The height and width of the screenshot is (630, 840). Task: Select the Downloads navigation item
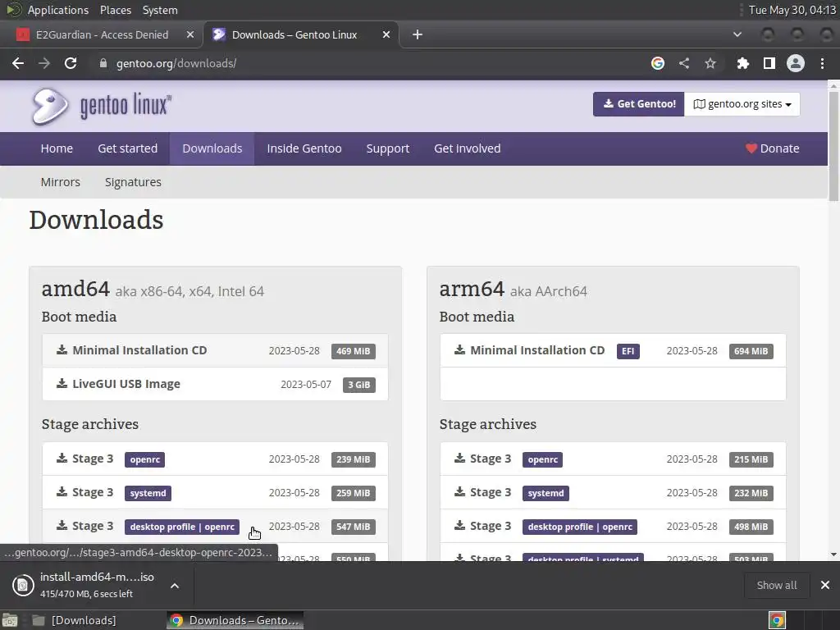pos(212,148)
